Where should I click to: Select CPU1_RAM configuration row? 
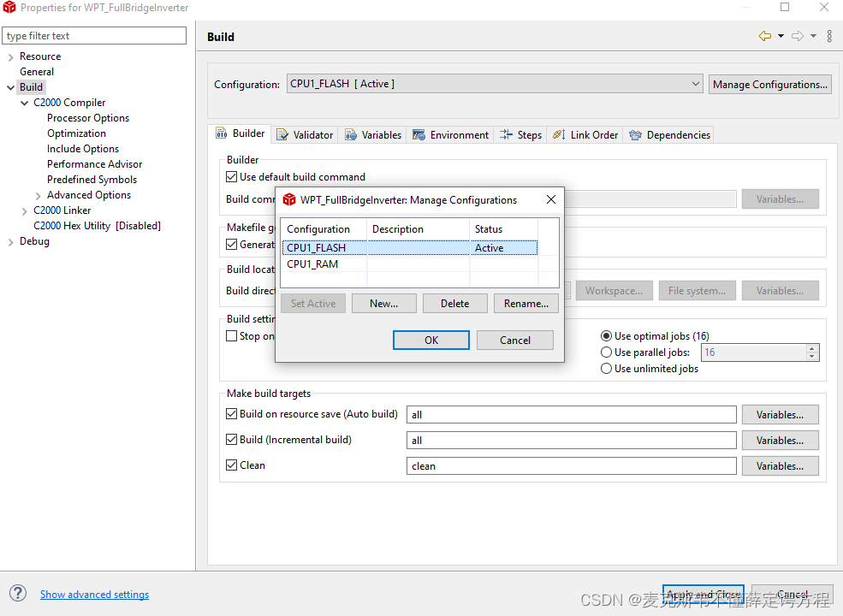pos(410,264)
